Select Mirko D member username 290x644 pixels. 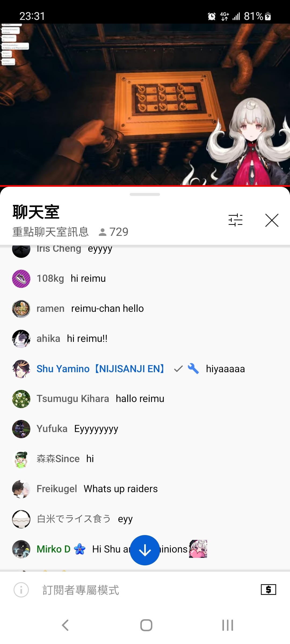[53, 549]
